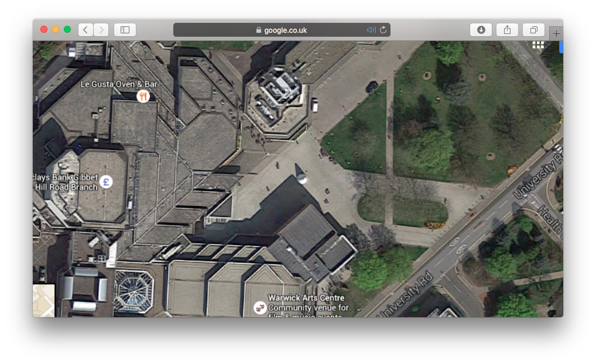Reload the Google Maps page
The height and width of the screenshot is (364, 596).
(383, 29)
